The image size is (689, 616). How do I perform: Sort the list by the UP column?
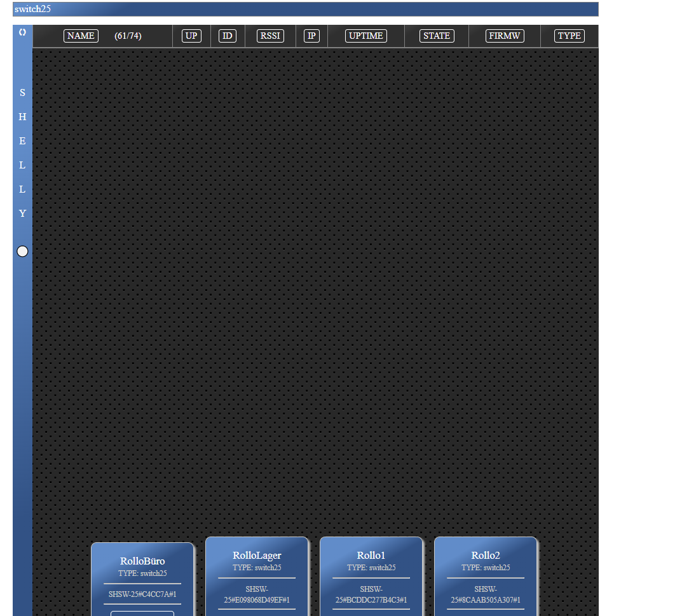[191, 36]
